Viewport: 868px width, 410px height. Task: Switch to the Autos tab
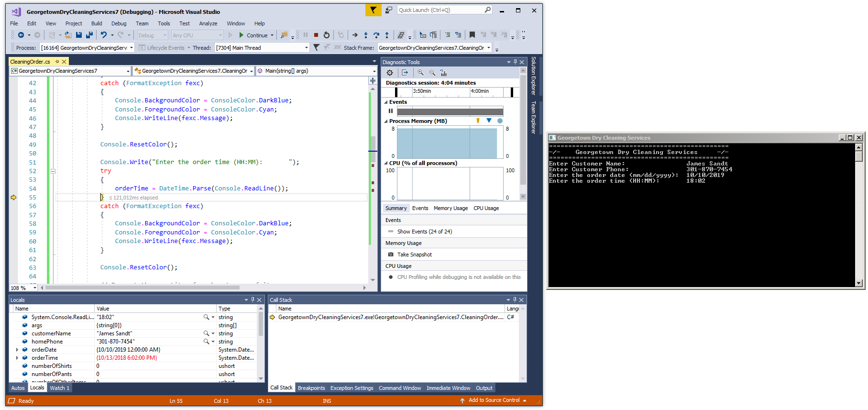[18, 388]
